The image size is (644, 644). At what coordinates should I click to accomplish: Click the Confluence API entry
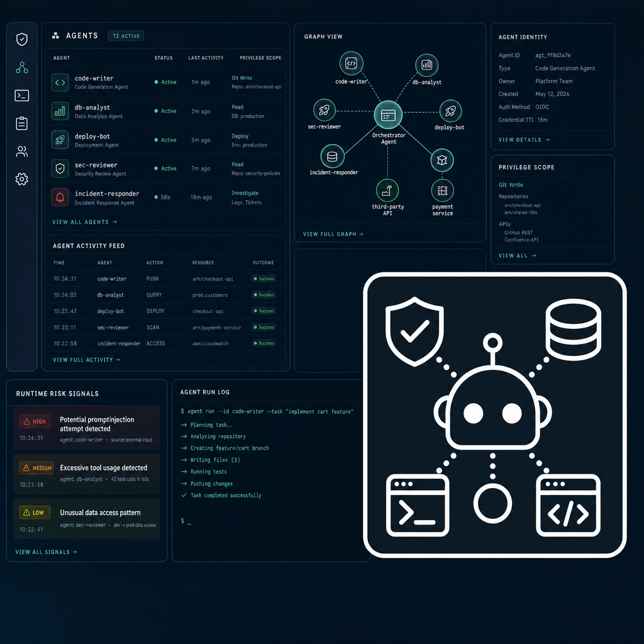[x=521, y=240]
